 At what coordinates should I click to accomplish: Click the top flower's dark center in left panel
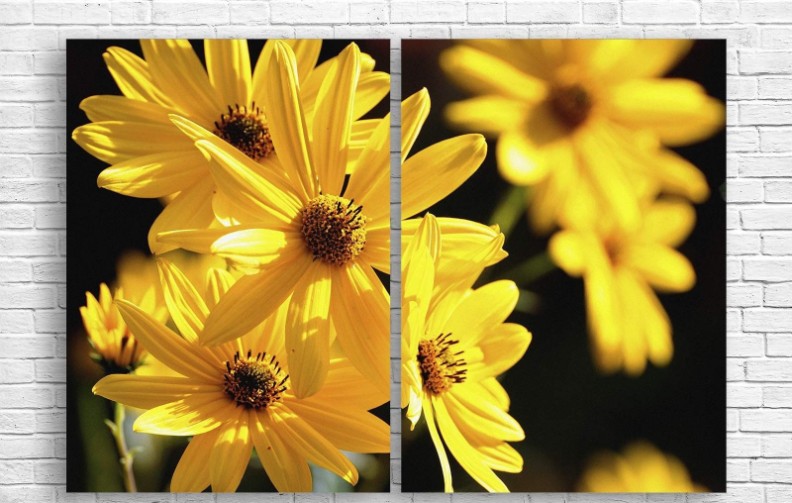(x=244, y=130)
